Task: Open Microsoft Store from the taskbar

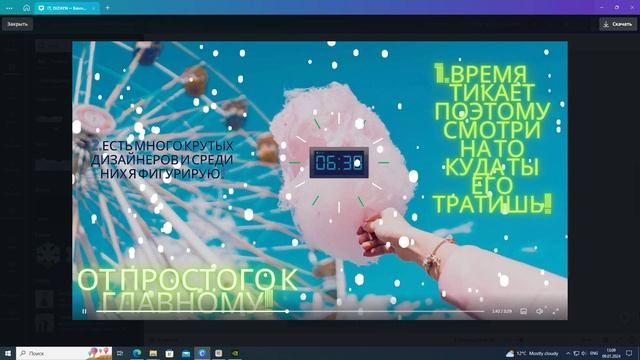Action: coord(169,353)
